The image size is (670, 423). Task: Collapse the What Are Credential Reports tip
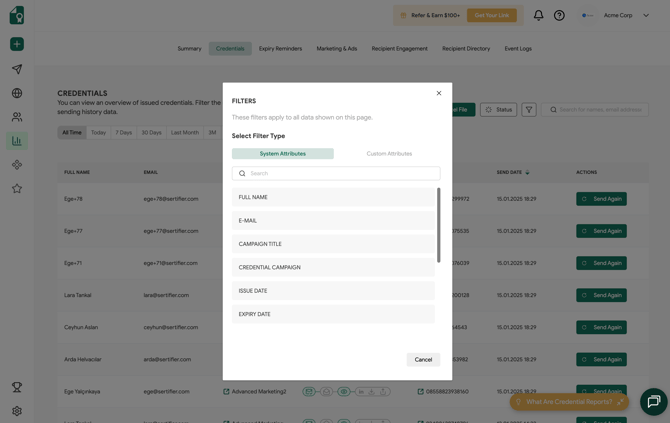(620, 402)
